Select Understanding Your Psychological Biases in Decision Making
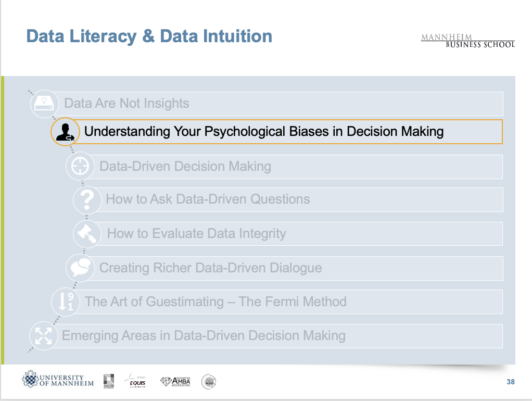 point(264,132)
